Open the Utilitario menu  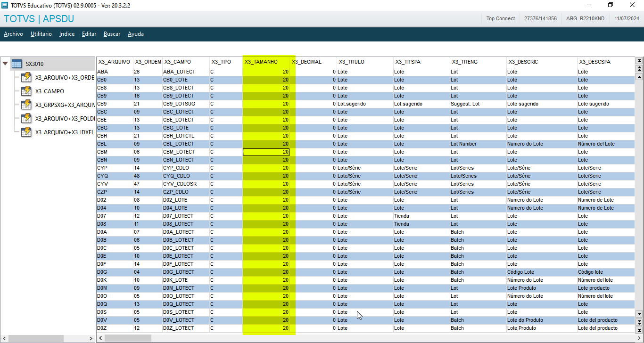pos(41,34)
